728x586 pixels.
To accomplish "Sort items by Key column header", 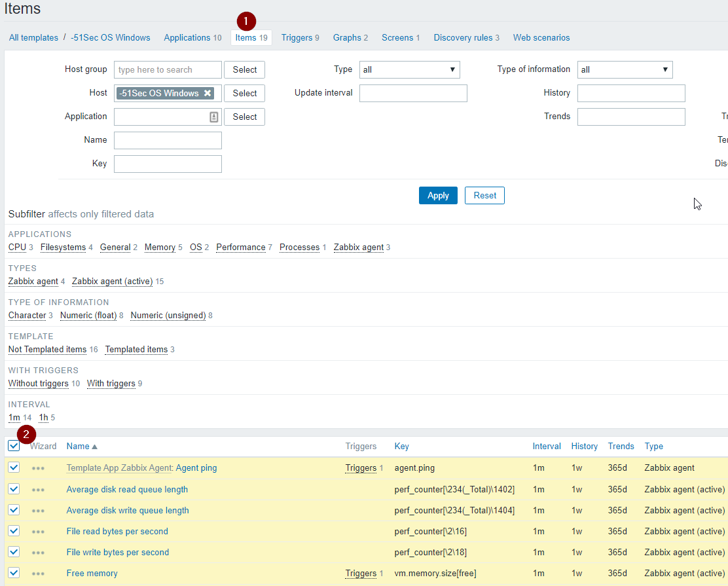I will click(x=401, y=447).
